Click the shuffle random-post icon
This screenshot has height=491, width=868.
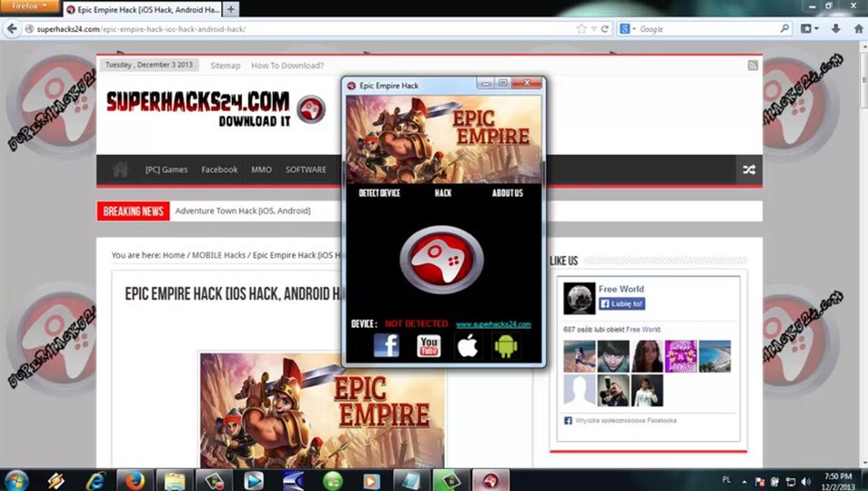[x=749, y=170]
